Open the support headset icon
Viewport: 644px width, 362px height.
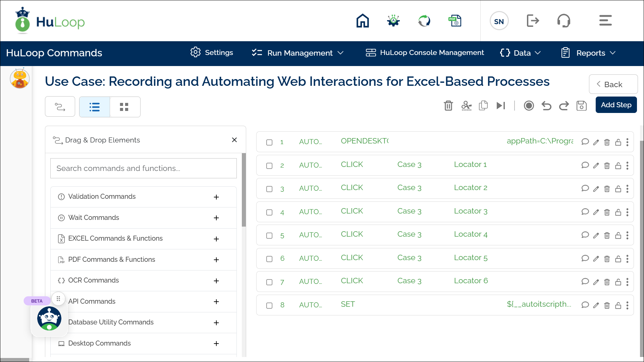[x=563, y=21]
